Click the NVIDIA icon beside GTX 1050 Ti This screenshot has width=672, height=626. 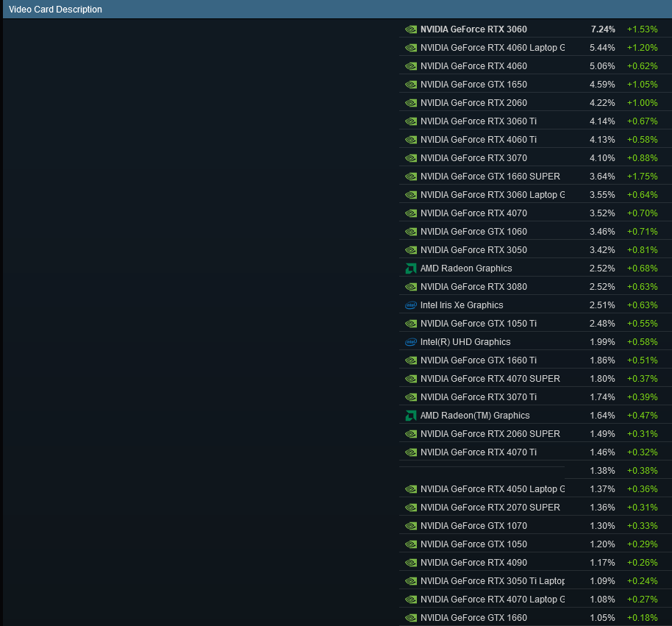pyautogui.click(x=410, y=324)
